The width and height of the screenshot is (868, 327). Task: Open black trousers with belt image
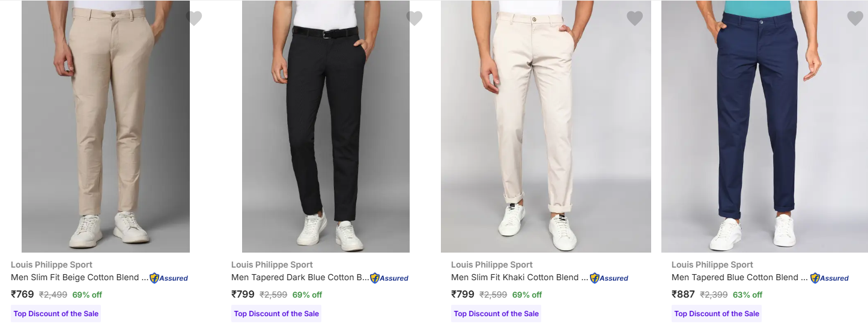(326, 126)
